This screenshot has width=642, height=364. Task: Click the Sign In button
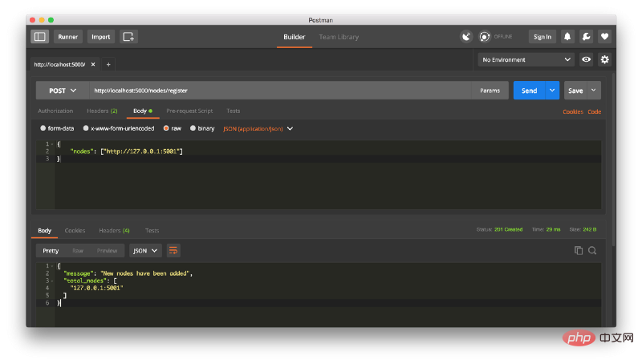(542, 36)
